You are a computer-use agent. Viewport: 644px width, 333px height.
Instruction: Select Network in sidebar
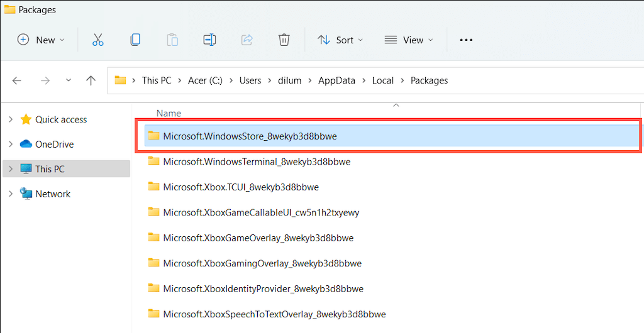tap(53, 194)
